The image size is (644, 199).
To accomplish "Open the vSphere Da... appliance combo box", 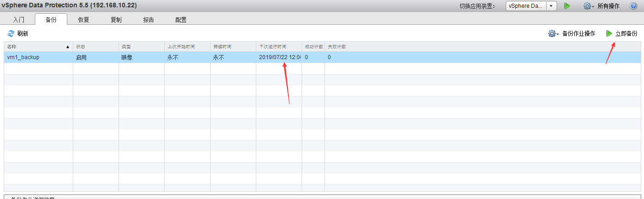I will (x=531, y=6).
